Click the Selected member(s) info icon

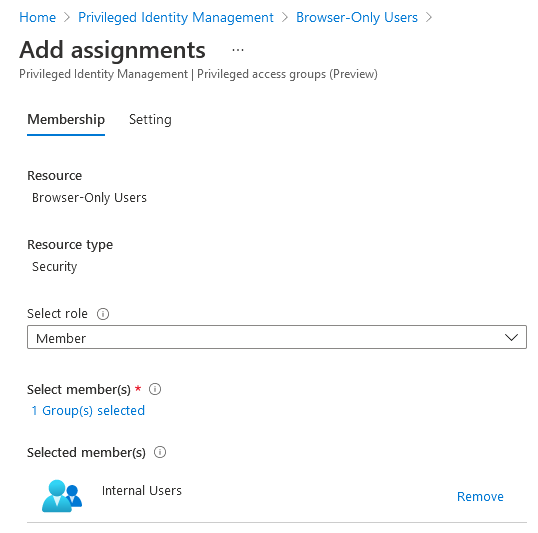pos(160,452)
